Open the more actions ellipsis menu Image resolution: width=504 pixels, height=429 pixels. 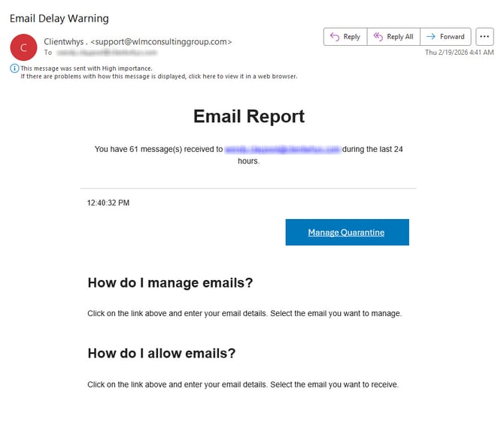pyautogui.click(x=484, y=37)
